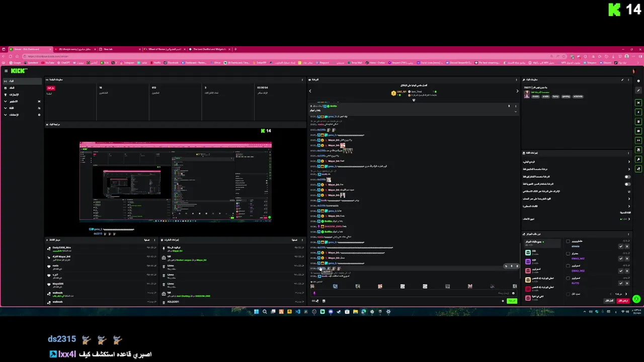Click the gaming stream tag

566,96
